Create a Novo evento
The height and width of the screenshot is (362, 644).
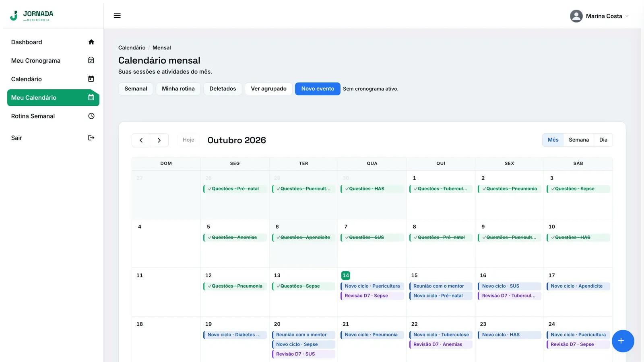(x=318, y=89)
